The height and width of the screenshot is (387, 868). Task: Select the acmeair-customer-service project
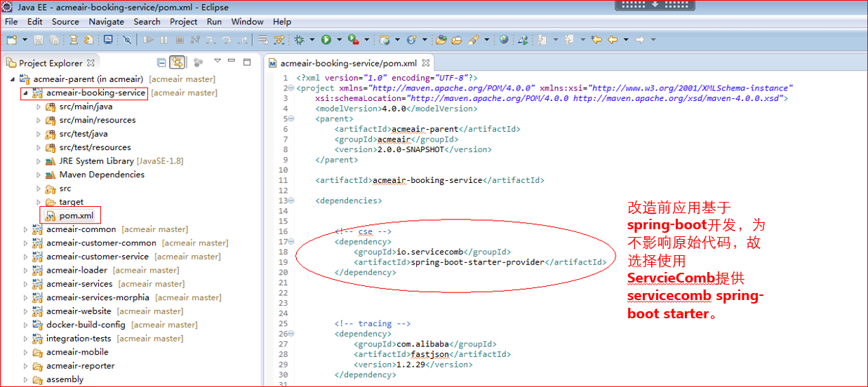point(98,257)
